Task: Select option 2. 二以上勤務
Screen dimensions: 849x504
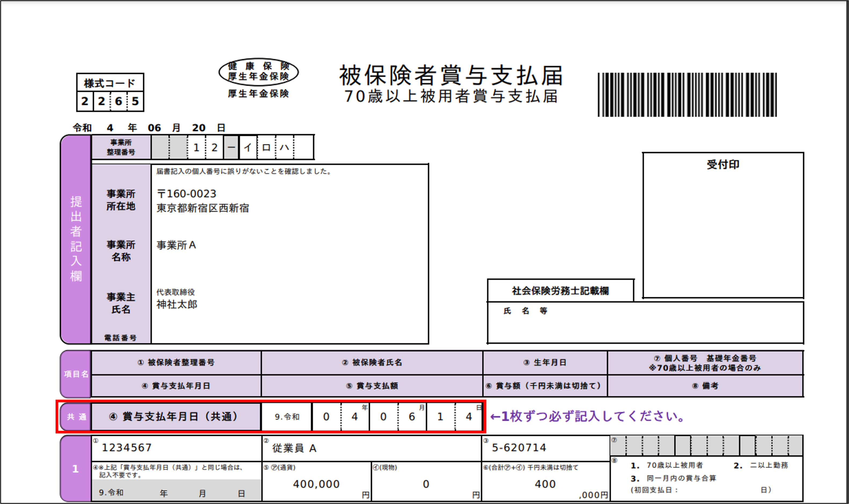Action: pos(761,465)
